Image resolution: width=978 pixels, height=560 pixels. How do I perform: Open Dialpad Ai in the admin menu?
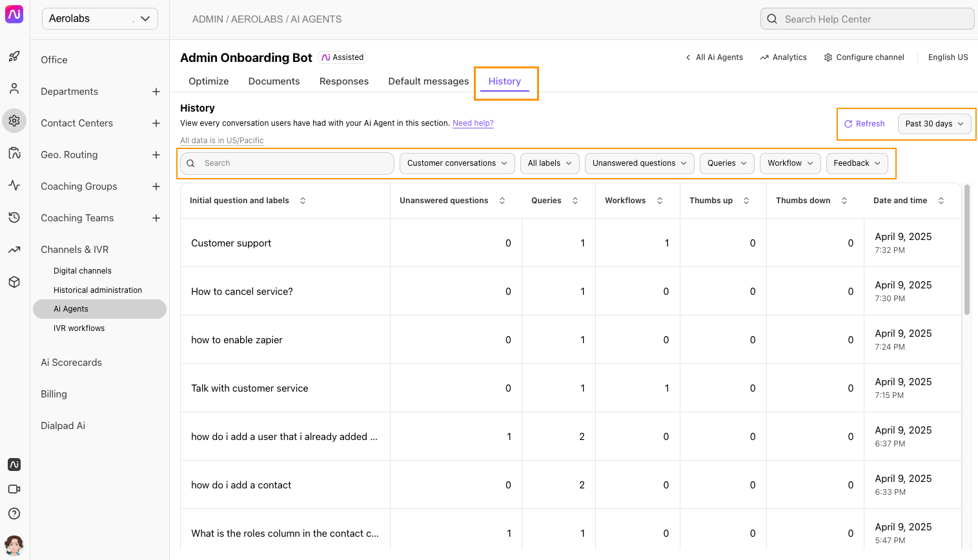(63, 426)
